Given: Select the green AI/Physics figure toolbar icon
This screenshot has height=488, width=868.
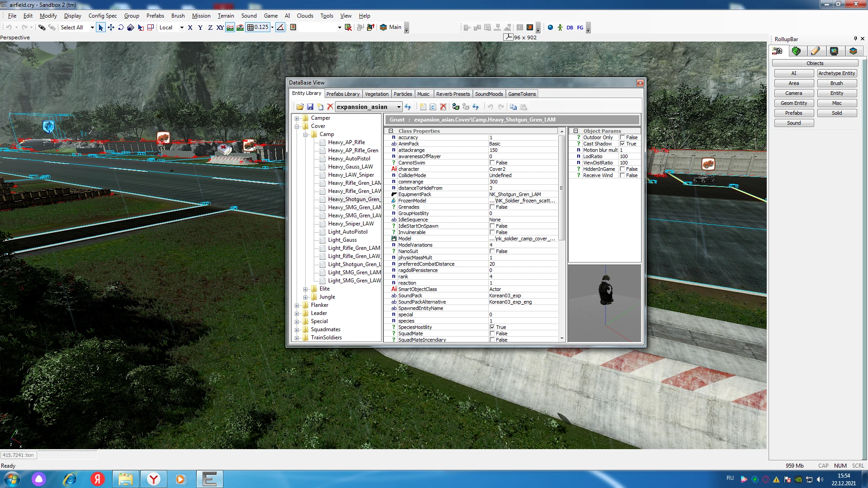Looking at the screenshot, I should coord(560,28).
